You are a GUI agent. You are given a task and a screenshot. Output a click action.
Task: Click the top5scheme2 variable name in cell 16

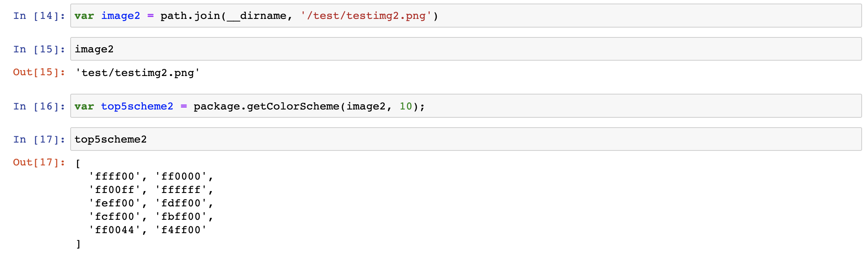[x=137, y=106]
